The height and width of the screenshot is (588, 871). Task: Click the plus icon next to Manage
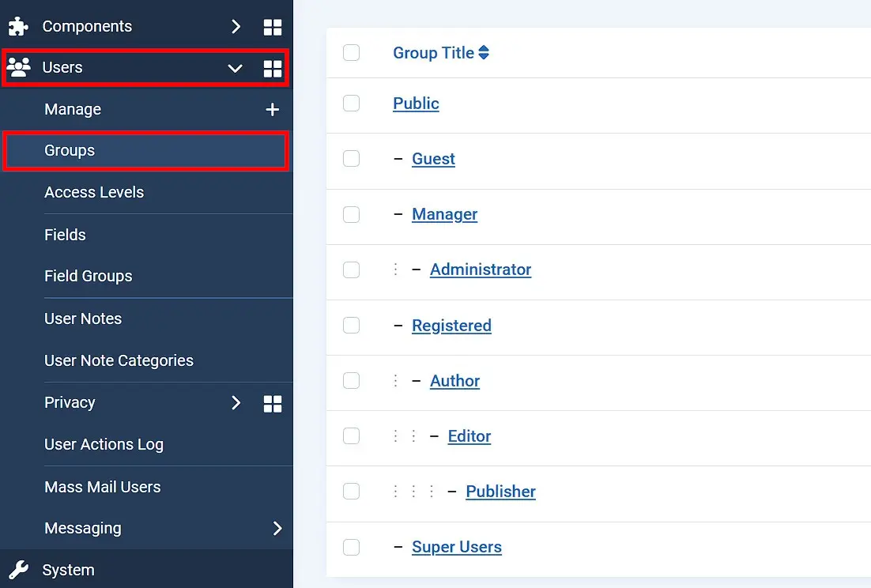point(272,109)
